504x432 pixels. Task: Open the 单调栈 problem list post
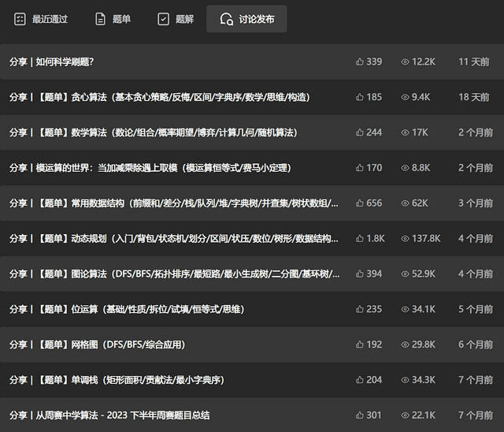(117, 380)
